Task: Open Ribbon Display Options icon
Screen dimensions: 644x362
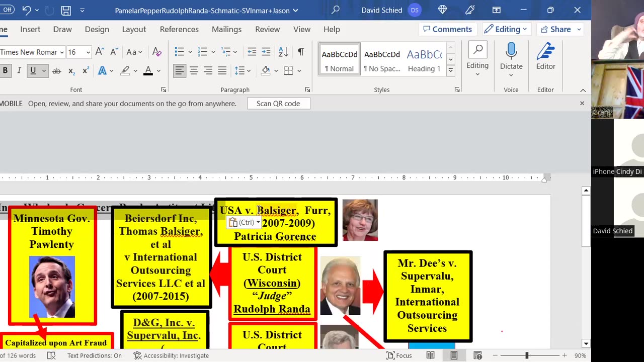Action: 497,10
